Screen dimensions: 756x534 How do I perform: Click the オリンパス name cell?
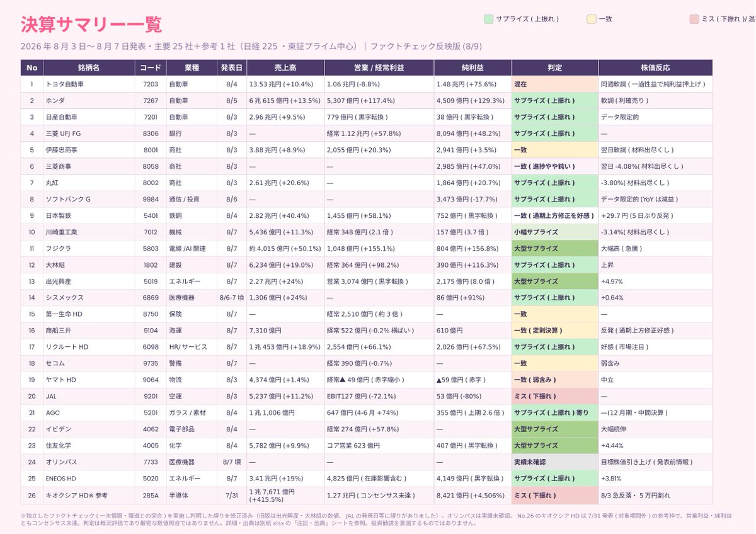89,462
